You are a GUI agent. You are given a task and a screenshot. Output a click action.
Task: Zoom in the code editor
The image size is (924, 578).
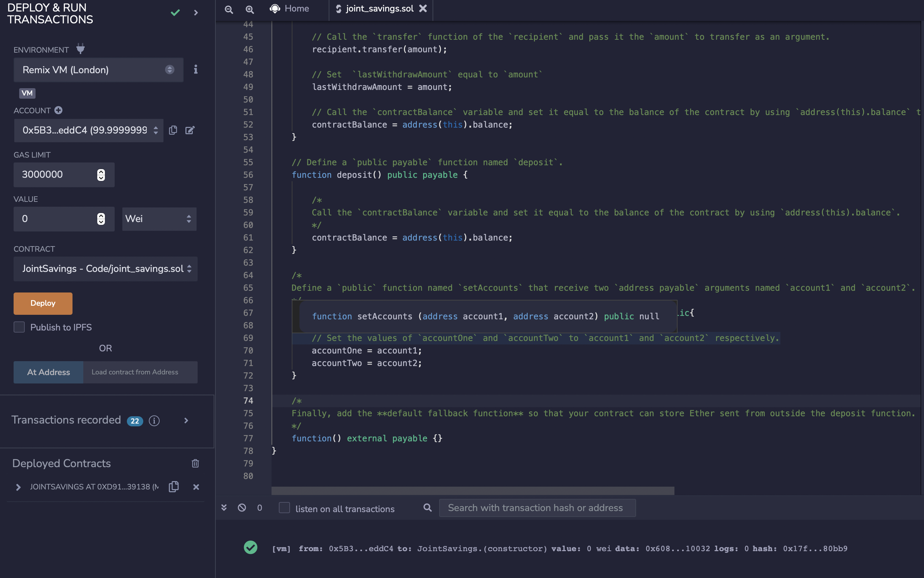click(250, 9)
